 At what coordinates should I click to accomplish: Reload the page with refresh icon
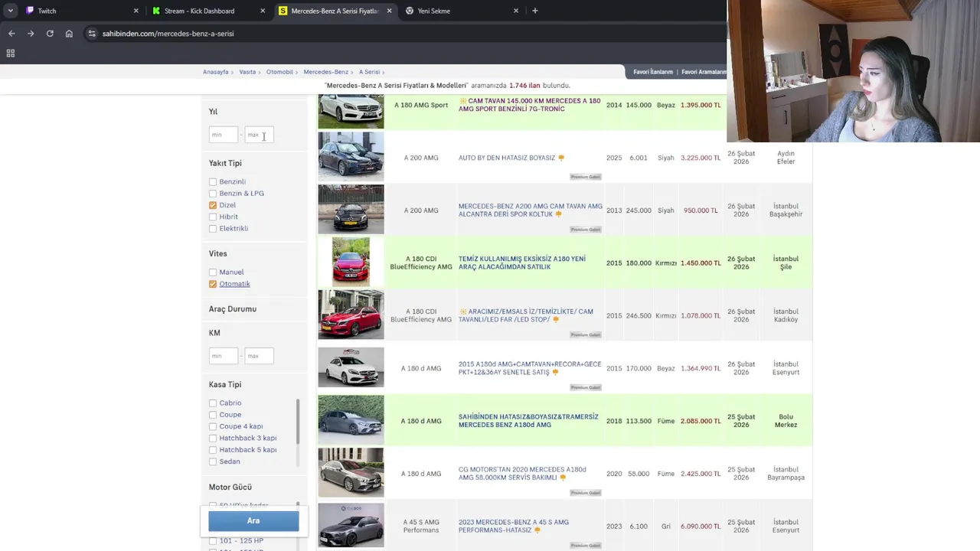(x=50, y=34)
